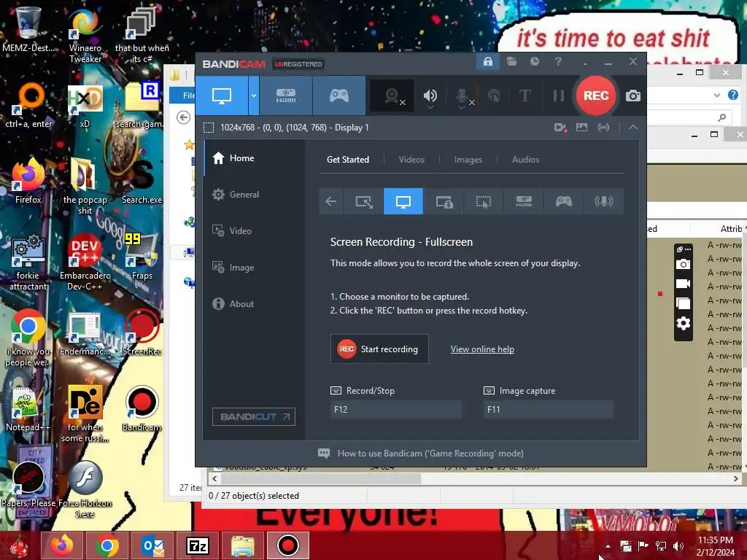Click ScreenRec widget video record icon
747x560 pixels.
click(683, 284)
